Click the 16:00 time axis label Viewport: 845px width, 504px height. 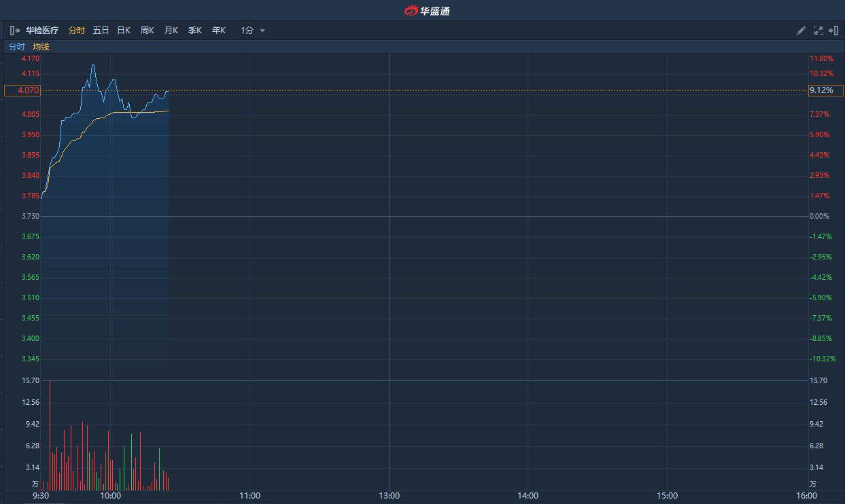[x=806, y=495]
